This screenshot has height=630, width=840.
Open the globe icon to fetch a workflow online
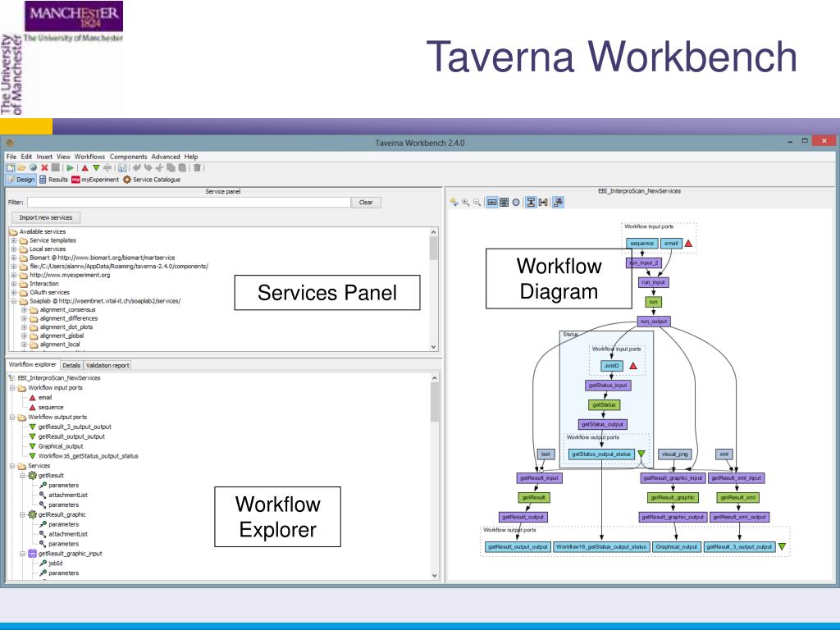coord(31,167)
